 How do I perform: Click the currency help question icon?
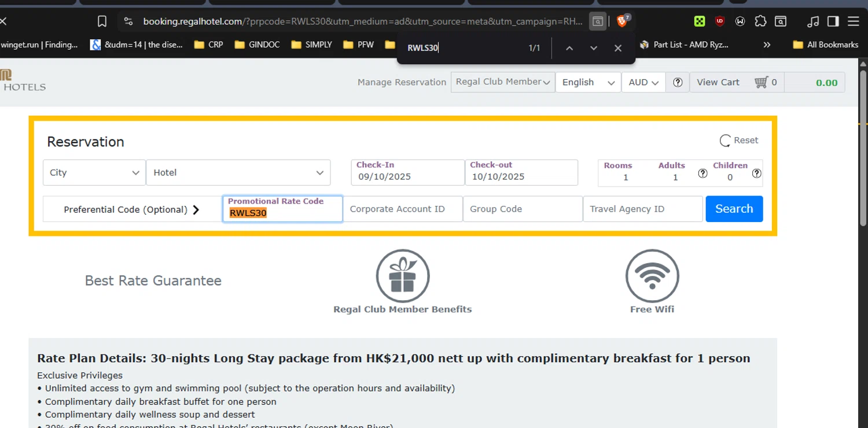[678, 82]
